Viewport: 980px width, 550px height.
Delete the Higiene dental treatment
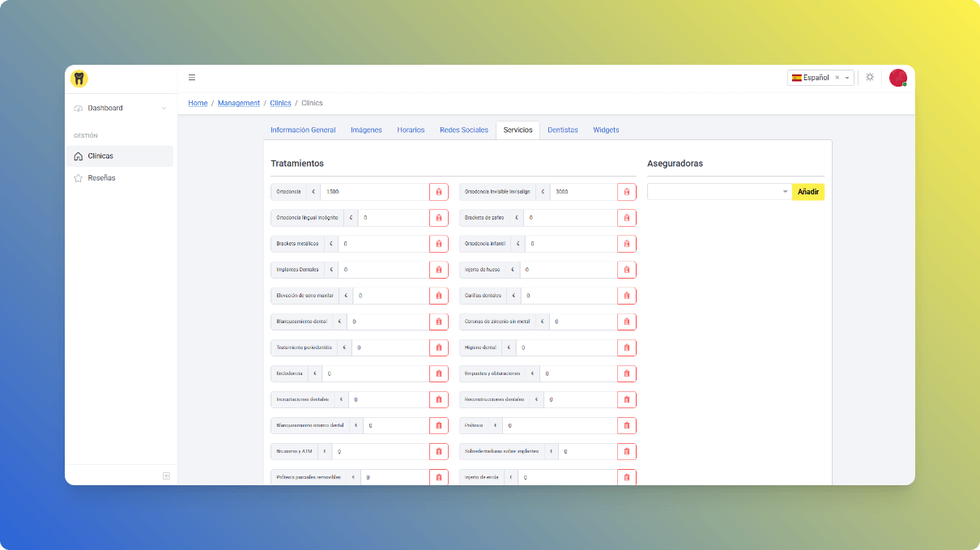[626, 347]
